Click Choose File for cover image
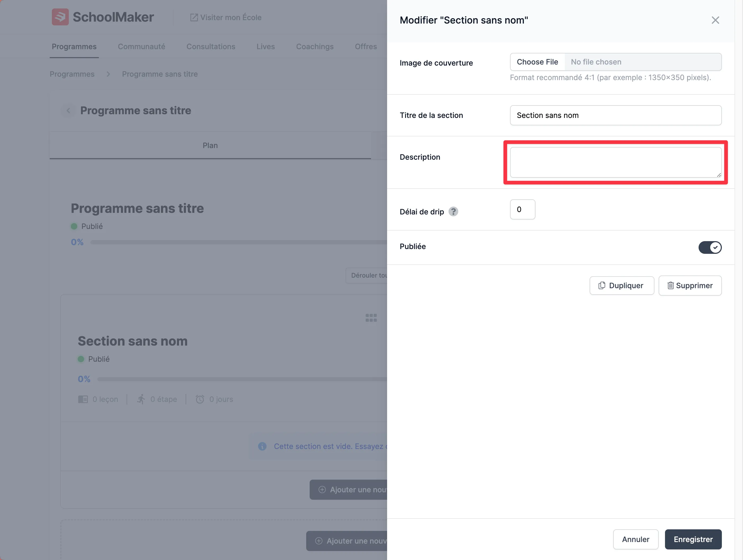Viewport: 743px width, 560px height. (x=537, y=62)
